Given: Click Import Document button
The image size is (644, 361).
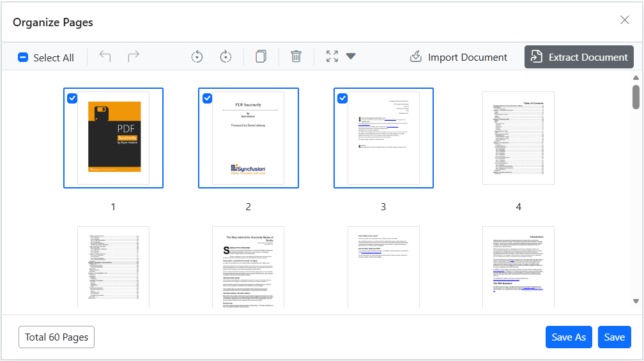Looking at the screenshot, I should (459, 57).
